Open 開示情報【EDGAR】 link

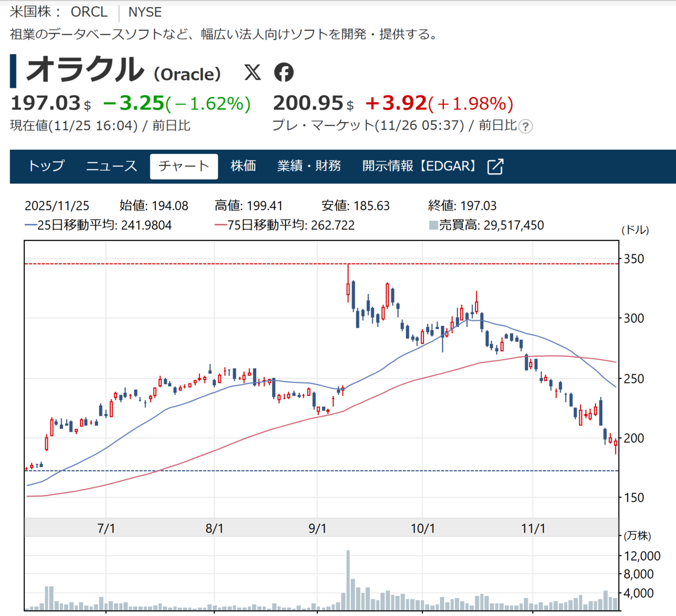coord(422,166)
